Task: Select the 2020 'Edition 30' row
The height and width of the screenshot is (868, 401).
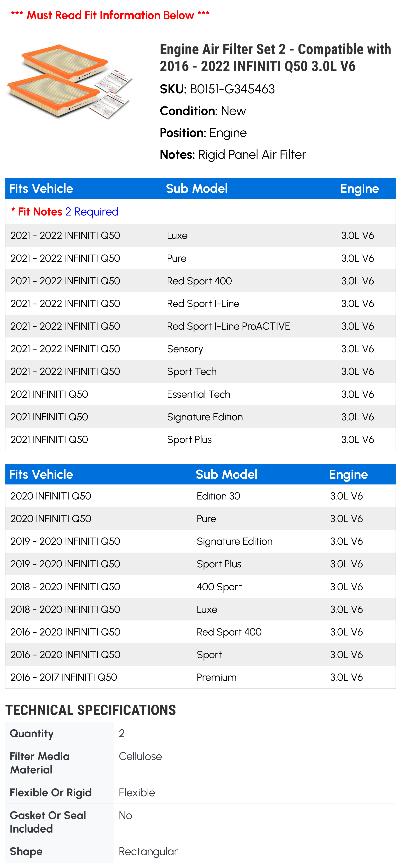Action: click(200, 496)
